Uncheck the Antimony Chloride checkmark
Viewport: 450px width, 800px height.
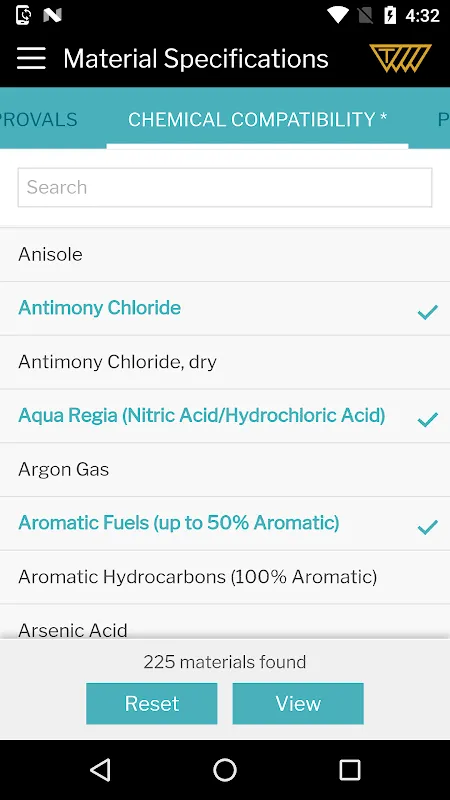[x=428, y=311]
